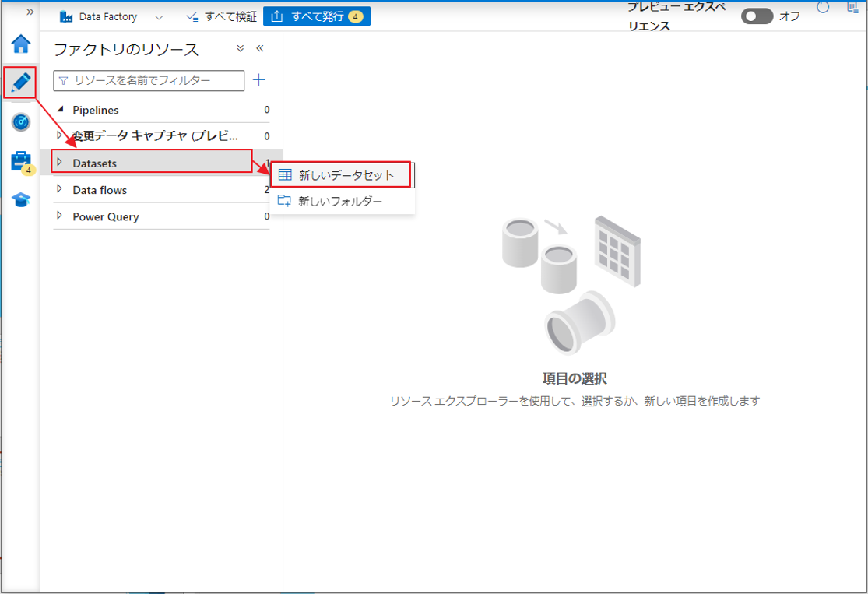Open the Monitor gauge icon
Image resolution: width=868 pixels, height=594 pixels.
[21, 122]
